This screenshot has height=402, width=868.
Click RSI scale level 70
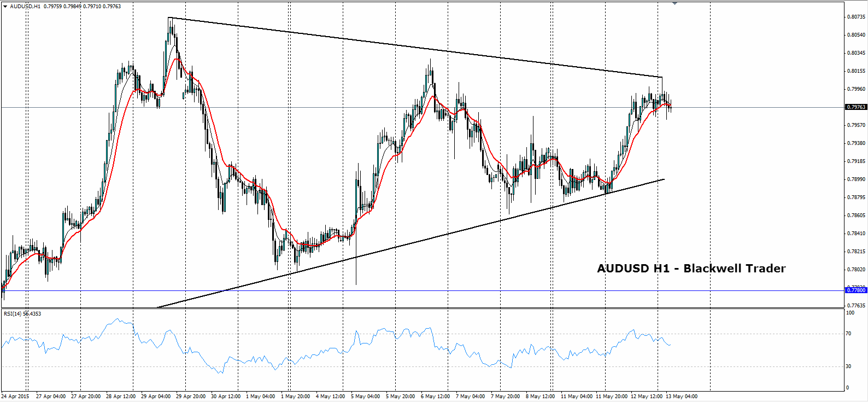(x=848, y=334)
